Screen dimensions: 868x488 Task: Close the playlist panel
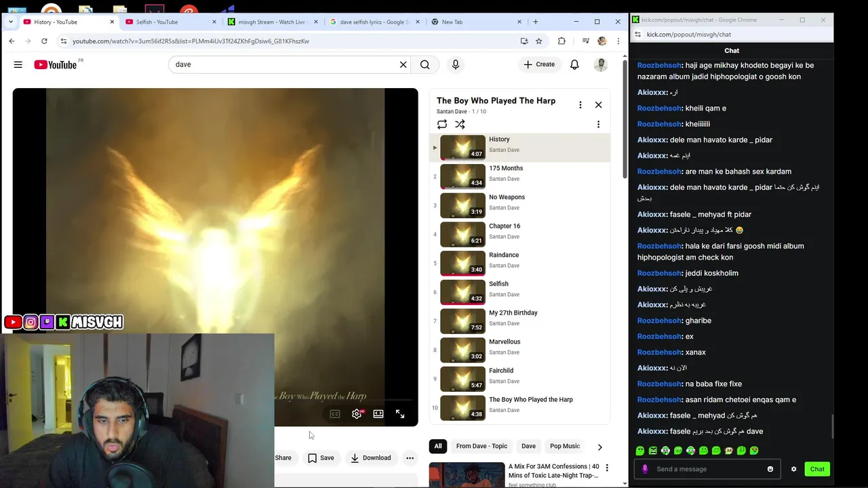pos(598,105)
